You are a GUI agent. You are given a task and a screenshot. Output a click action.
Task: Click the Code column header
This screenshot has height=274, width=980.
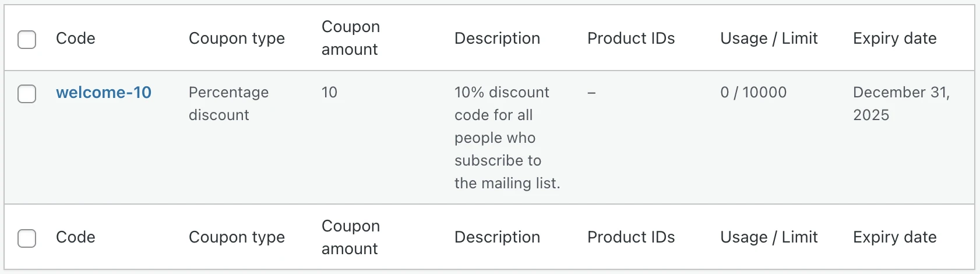pos(76,38)
